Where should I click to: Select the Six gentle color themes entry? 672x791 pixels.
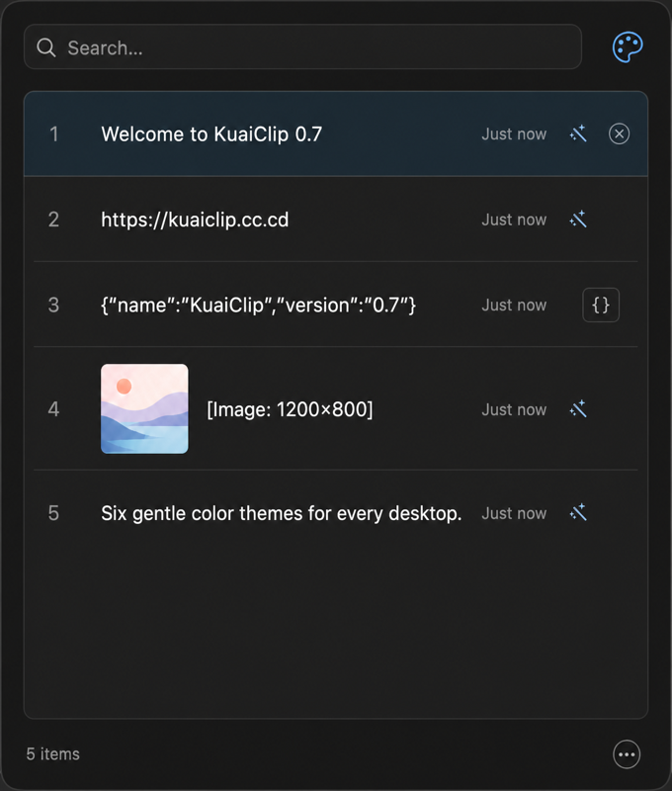[x=336, y=513]
